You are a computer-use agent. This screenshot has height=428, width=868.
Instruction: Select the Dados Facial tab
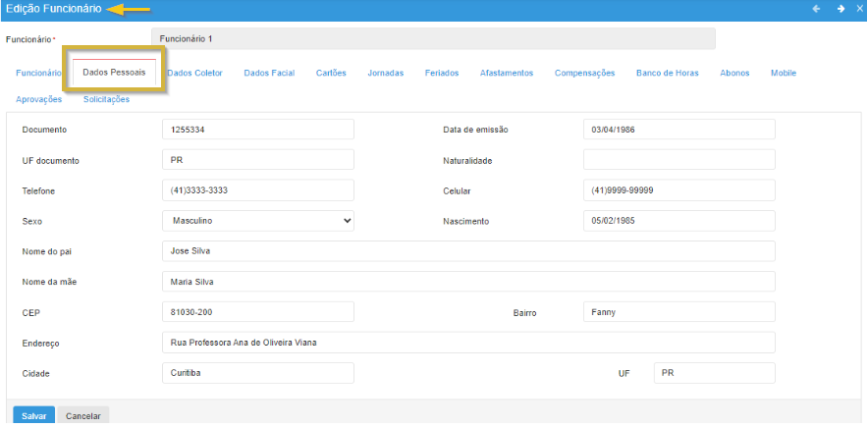[269, 73]
